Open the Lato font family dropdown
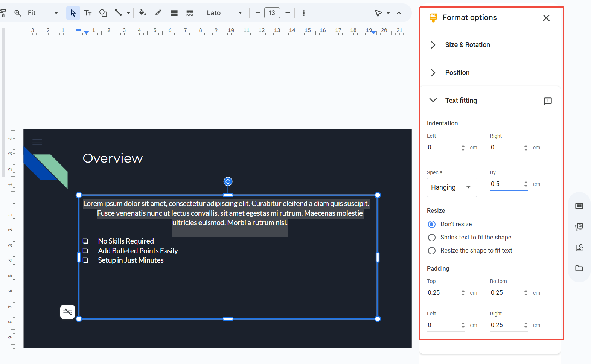 224,13
